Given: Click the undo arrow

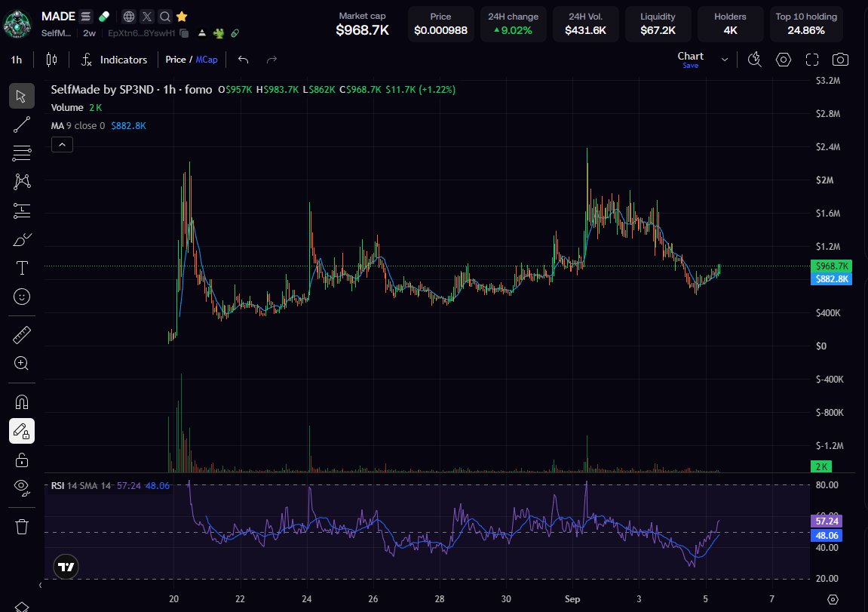Looking at the screenshot, I should coord(243,60).
